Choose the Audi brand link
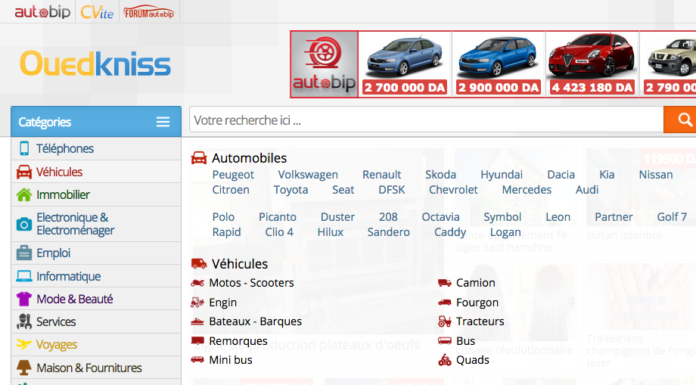 (587, 190)
